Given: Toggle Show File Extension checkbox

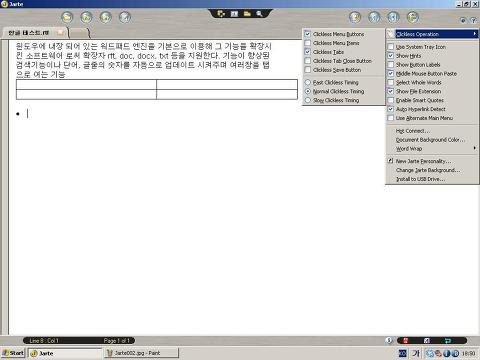Looking at the screenshot, I should (x=391, y=91).
